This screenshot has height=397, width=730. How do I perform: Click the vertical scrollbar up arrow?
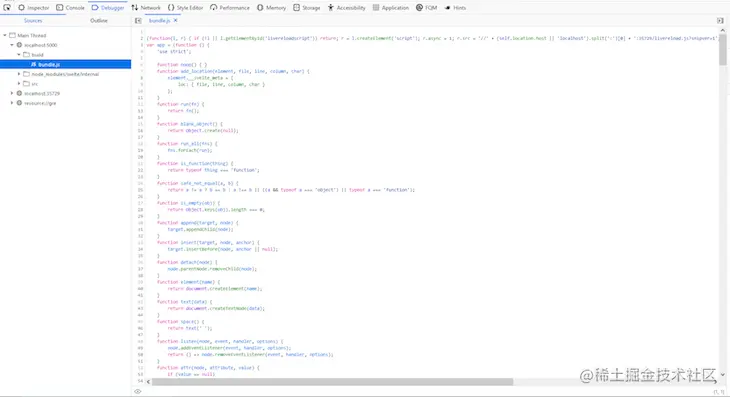point(722,30)
